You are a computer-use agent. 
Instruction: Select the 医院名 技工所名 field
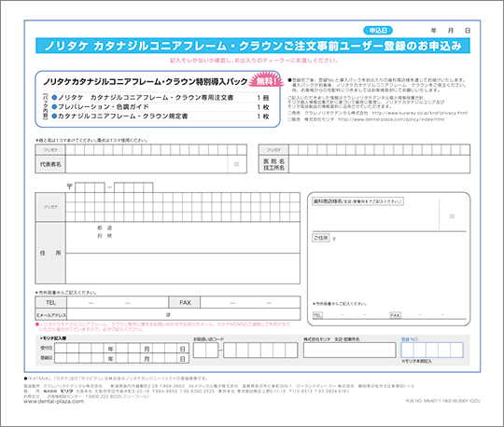tap(379, 164)
